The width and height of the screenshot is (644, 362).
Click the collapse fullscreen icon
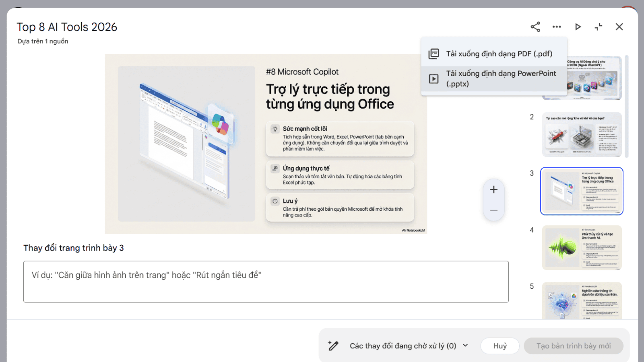tap(599, 27)
